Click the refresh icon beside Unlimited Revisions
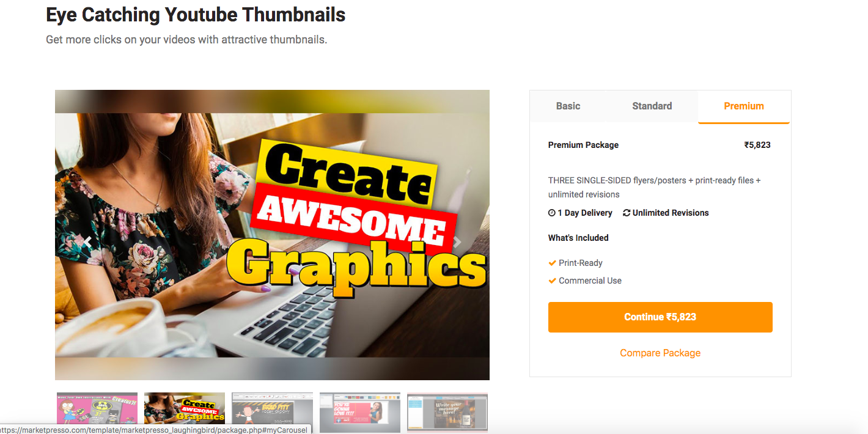This screenshot has height=434, width=868. coord(627,213)
